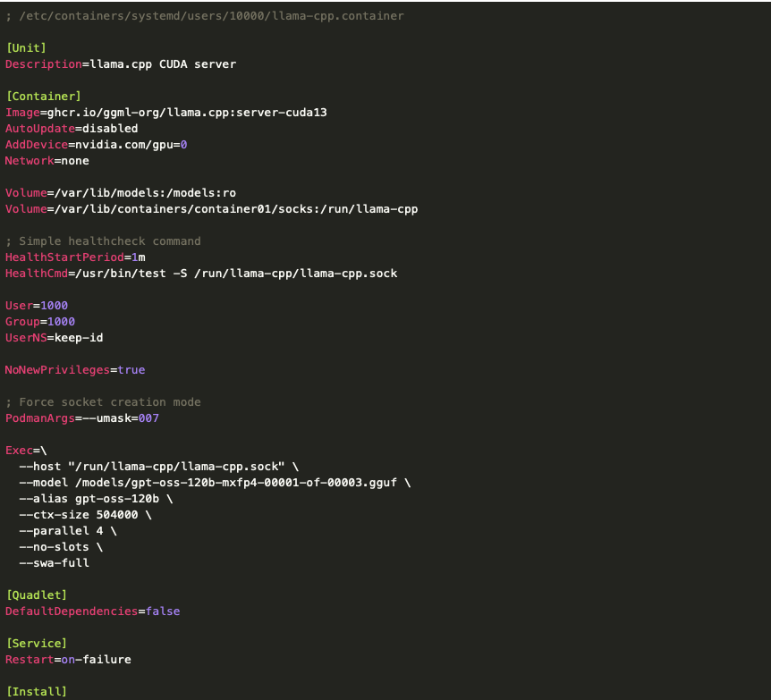
Task: Click the value 1000 after User
Action: 54,306
